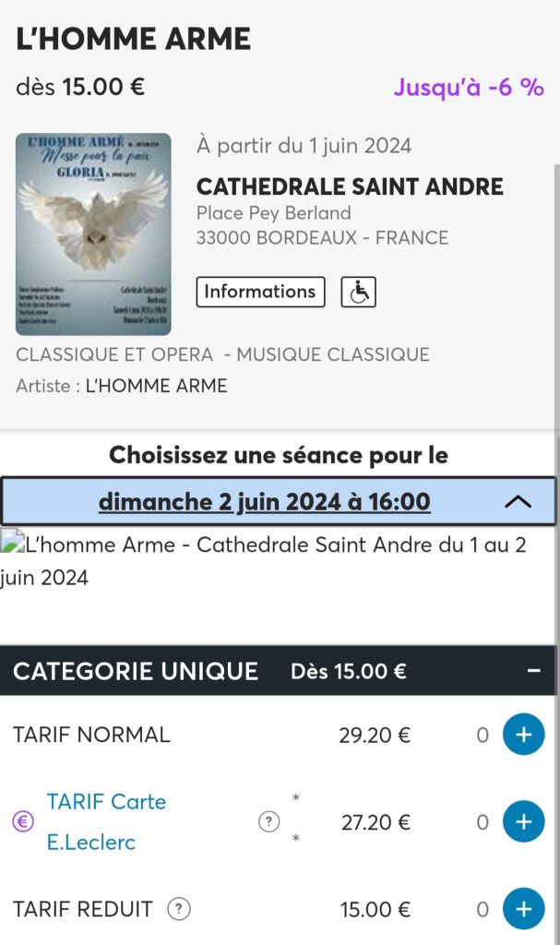Open help for TARIF Carte E.Leclerc

pyautogui.click(x=268, y=821)
